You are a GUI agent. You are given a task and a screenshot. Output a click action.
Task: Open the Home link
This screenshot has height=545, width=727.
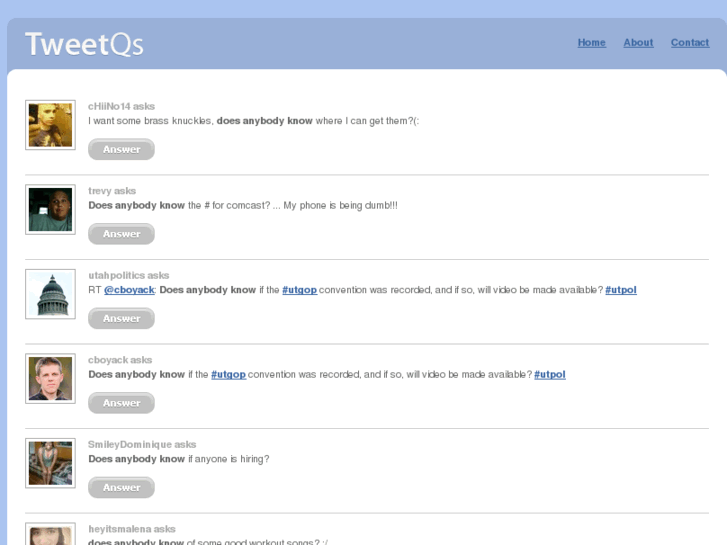pyautogui.click(x=591, y=43)
